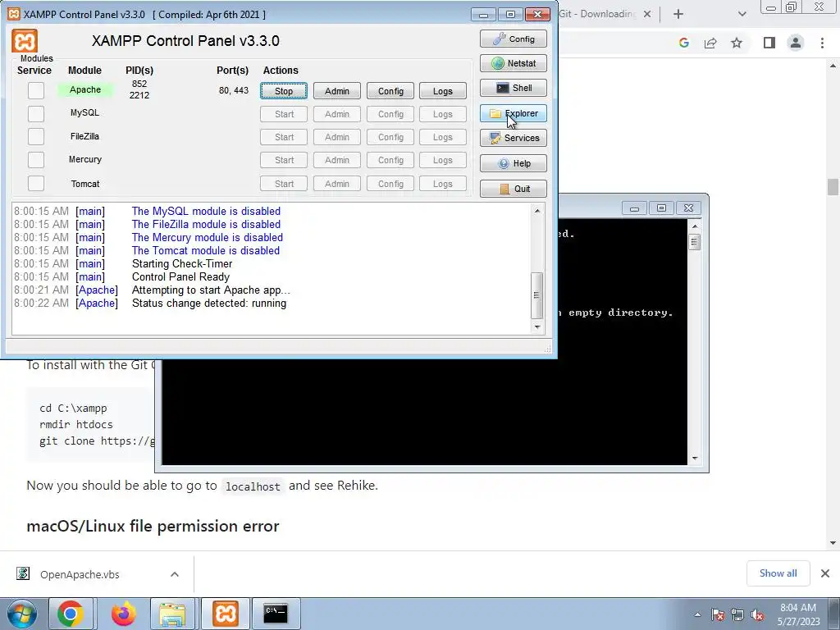Open Windows Explorer from taskbar
The height and width of the screenshot is (630, 840).
[x=173, y=614]
